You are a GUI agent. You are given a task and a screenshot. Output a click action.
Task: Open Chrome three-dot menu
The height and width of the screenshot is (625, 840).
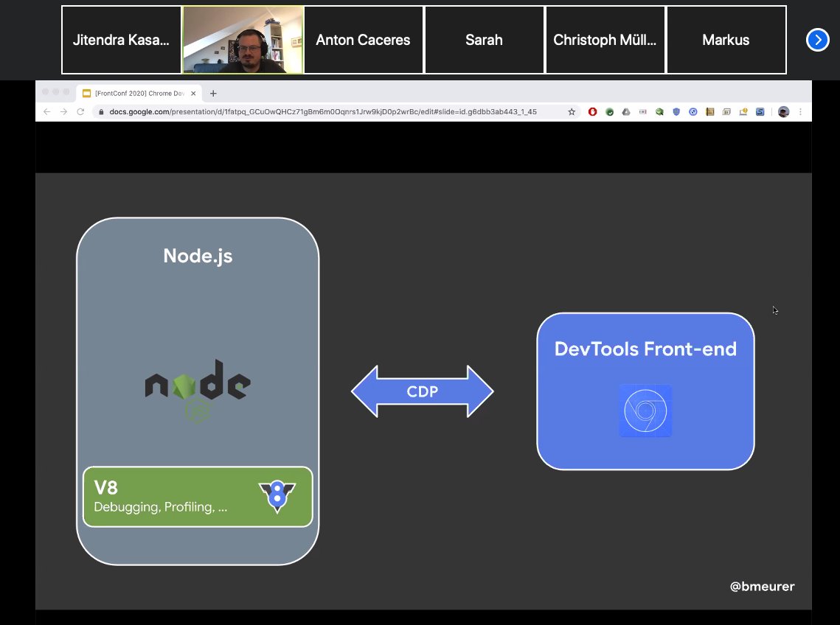click(x=800, y=111)
